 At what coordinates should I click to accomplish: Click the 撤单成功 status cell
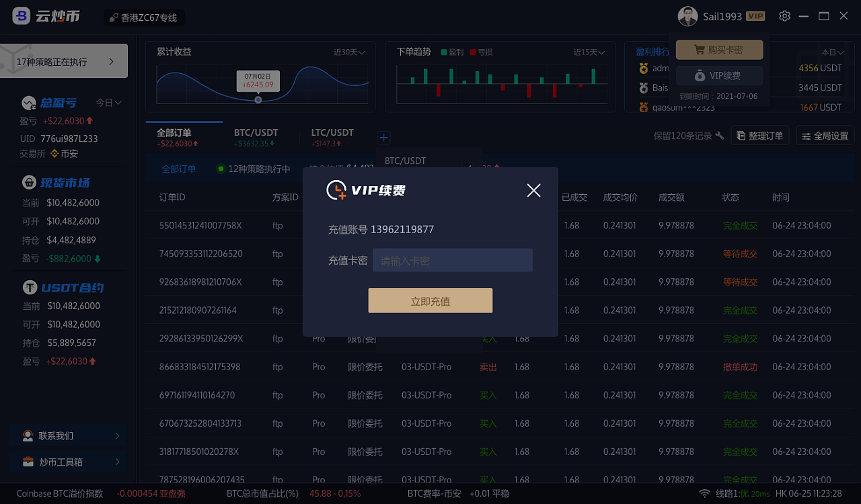click(x=740, y=367)
